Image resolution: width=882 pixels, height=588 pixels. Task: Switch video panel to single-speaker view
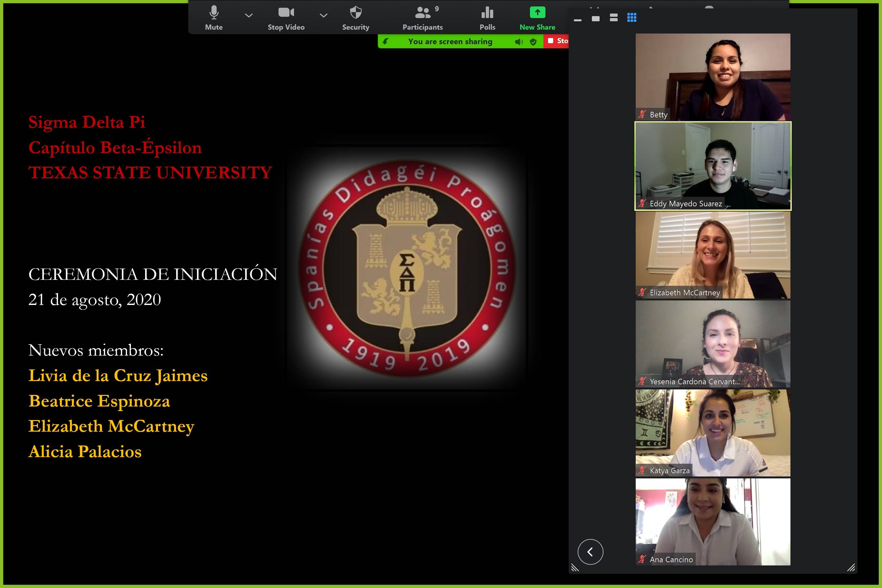(595, 18)
